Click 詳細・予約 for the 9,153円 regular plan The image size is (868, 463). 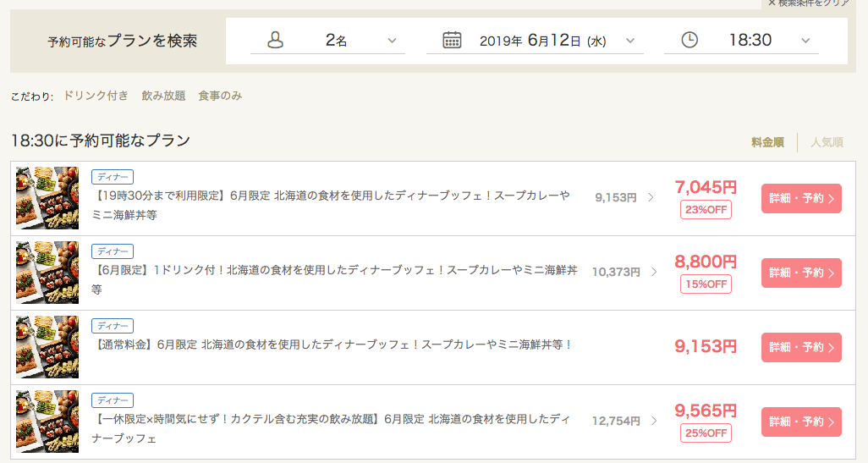tap(801, 347)
